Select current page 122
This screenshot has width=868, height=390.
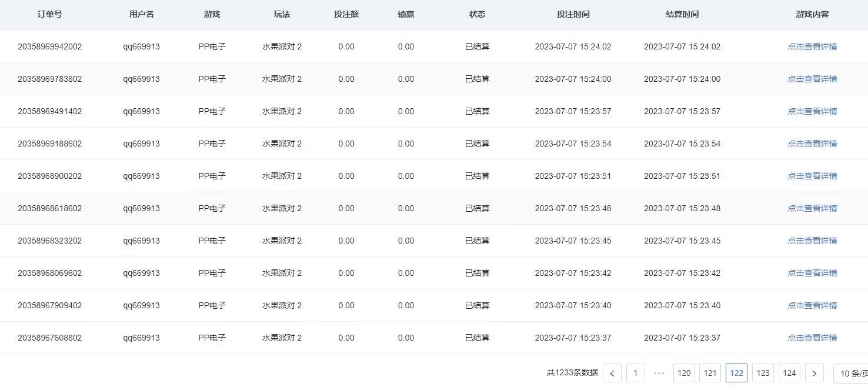pos(737,373)
